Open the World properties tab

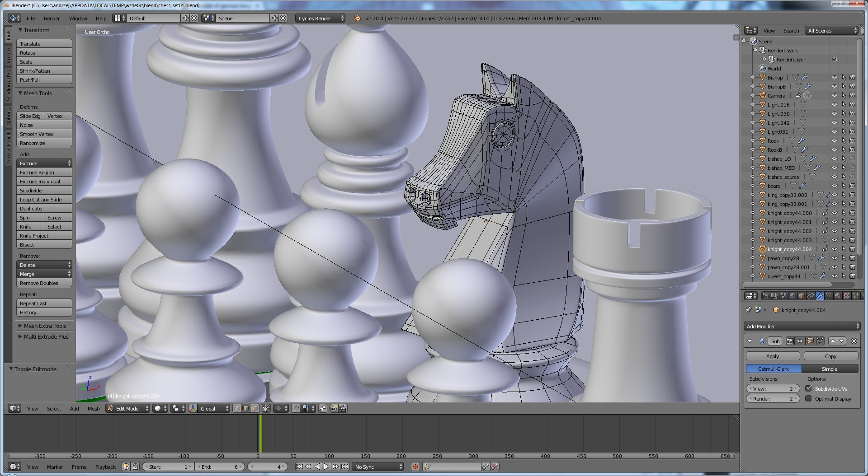coord(793,296)
